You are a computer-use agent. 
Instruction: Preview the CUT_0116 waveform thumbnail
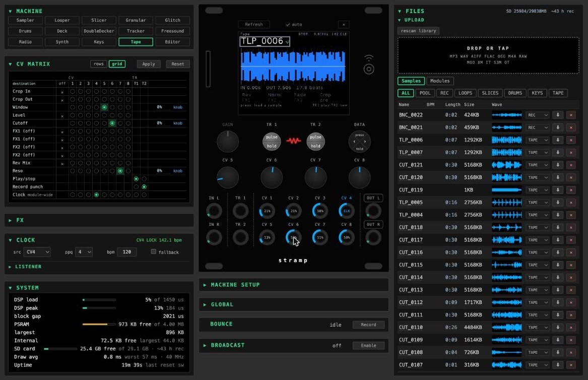click(506, 252)
